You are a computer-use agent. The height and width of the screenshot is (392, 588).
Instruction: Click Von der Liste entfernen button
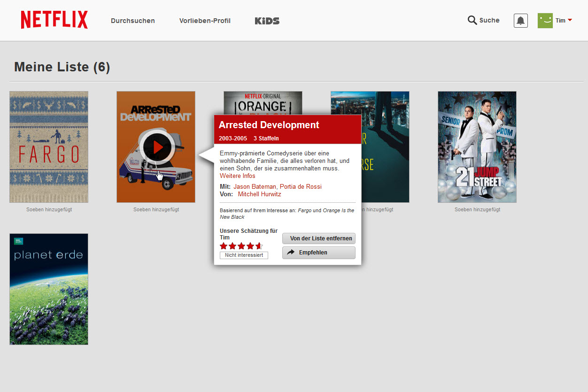pyautogui.click(x=319, y=238)
